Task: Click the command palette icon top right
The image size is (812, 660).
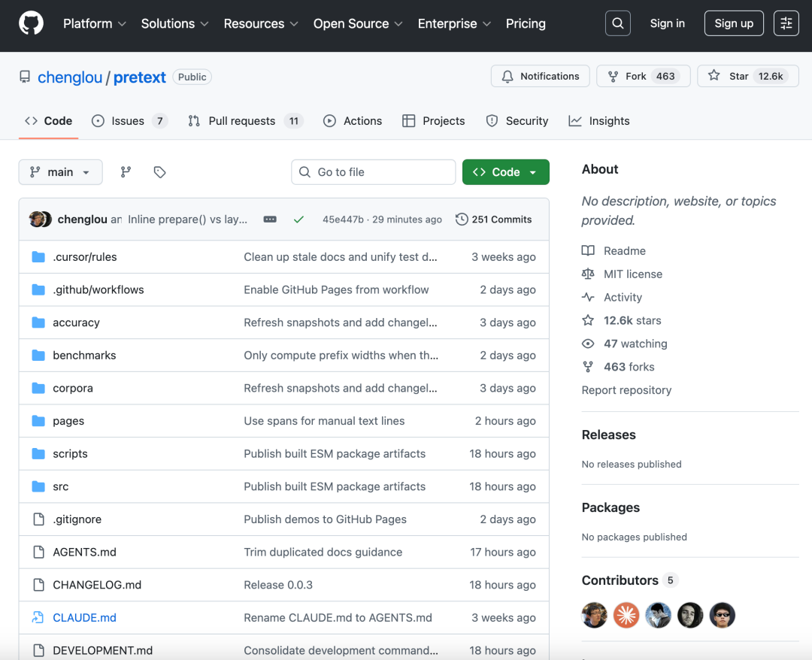Action: point(786,23)
